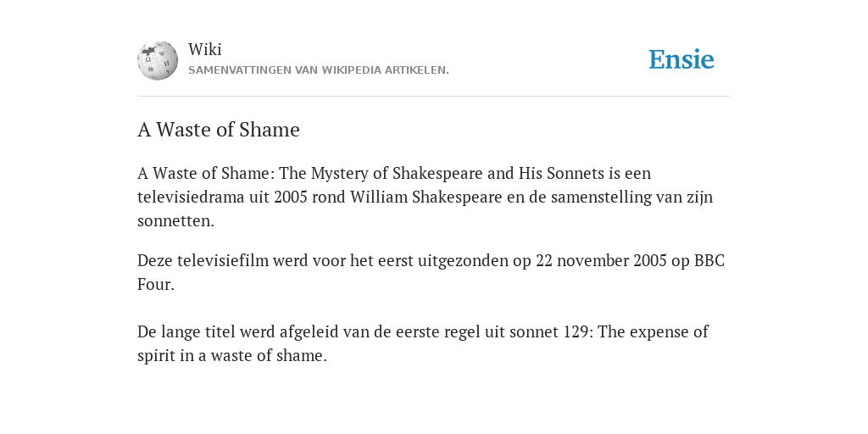Click the words 'De lange titel'
This screenshot has height=434, width=868.
186,331
